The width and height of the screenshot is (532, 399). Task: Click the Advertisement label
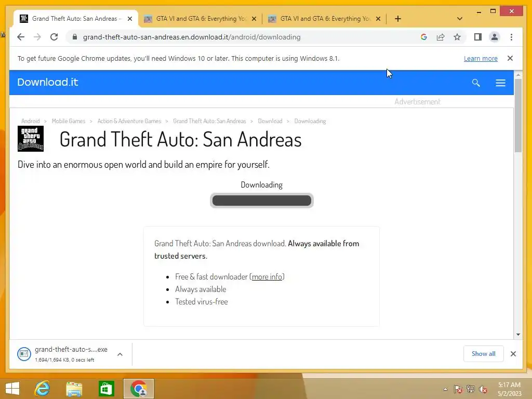[x=417, y=102]
